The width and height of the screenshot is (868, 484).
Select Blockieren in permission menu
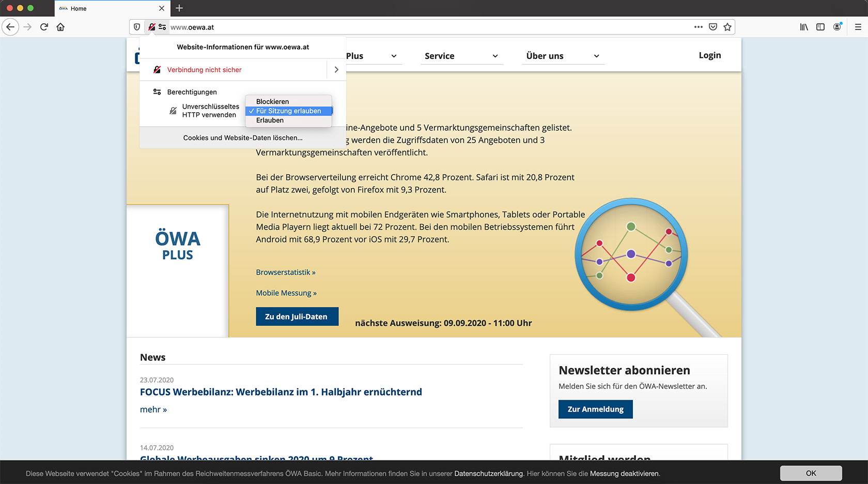tap(288, 101)
